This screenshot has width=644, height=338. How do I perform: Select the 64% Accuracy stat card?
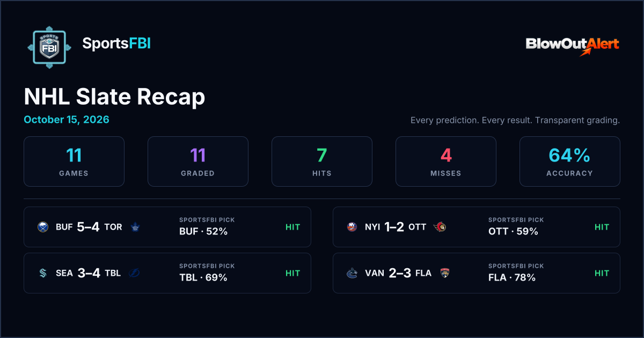click(x=570, y=161)
